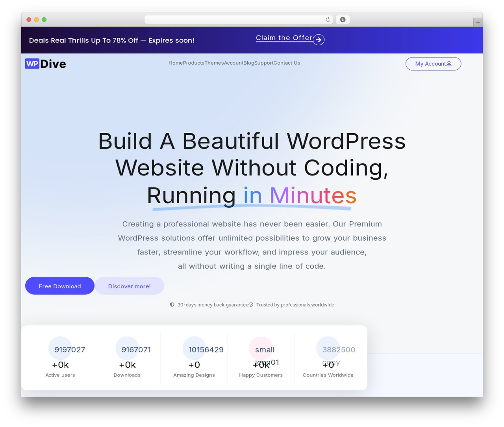Navigate to Contact Us
Viewport: 504px width, 427px height.
pyautogui.click(x=287, y=63)
